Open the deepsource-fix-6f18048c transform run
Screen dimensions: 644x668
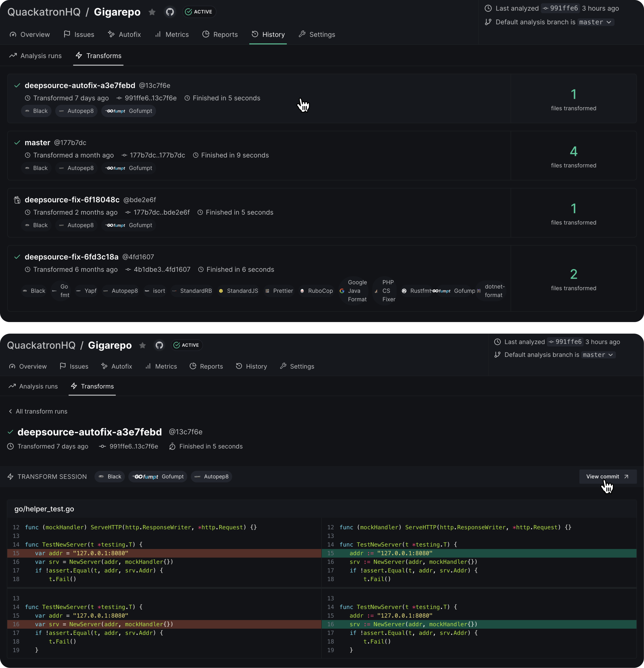72,200
